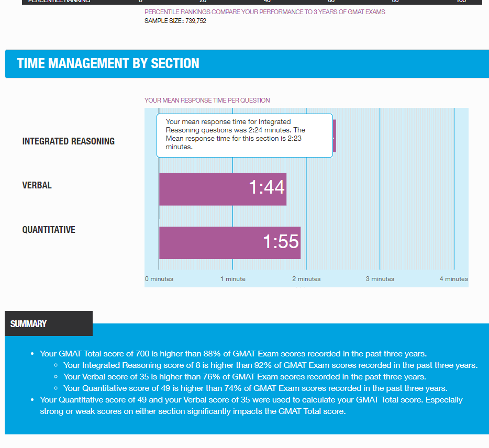This screenshot has height=448, width=489.
Task: Click the Summary section tab label
Action: [28, 323]
